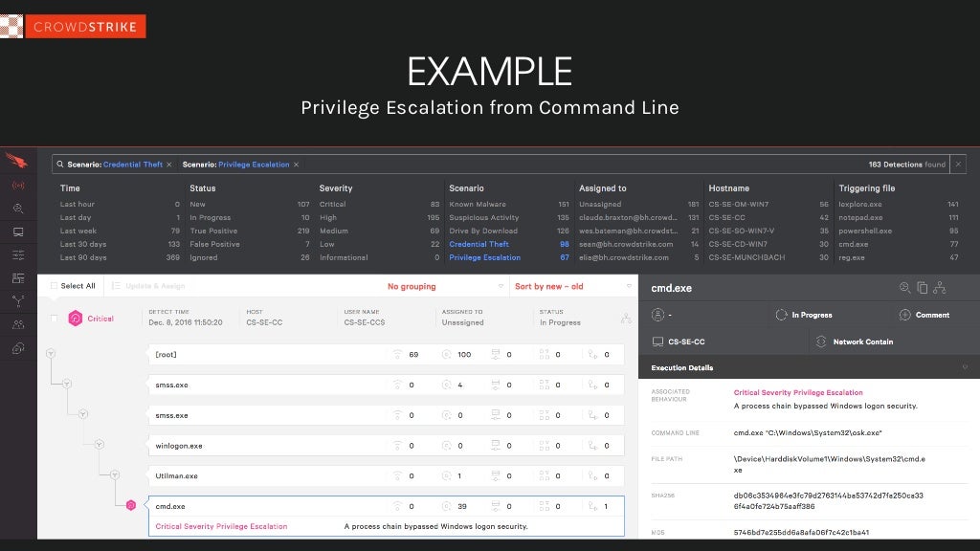This screenshot has height=551, width=980.
Task: Collapse the Execution Details section
Action: click(x=965, y=367)
